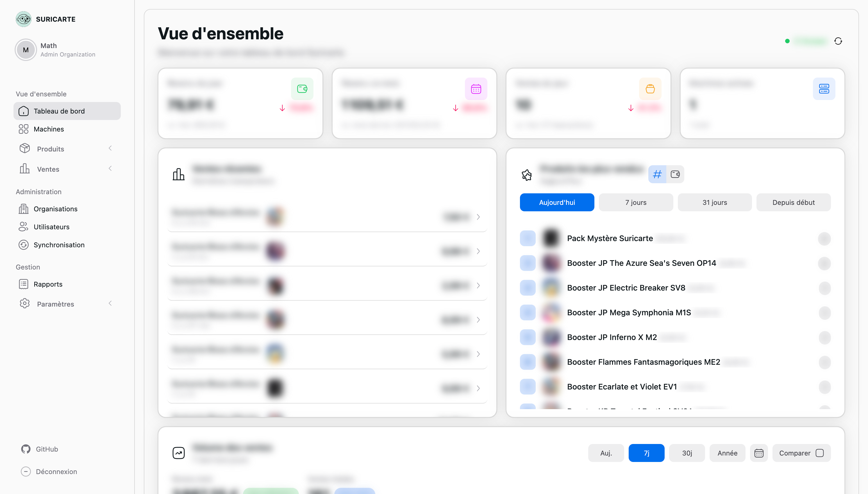Image resolution: width=868 pixels, height=494 pixels.
Task: Select the 30j chart range
Action: (687, 453)
